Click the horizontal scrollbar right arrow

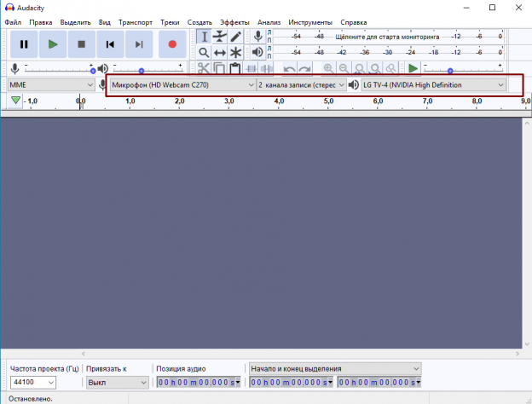pyautogui.click(x=518, y=354)
